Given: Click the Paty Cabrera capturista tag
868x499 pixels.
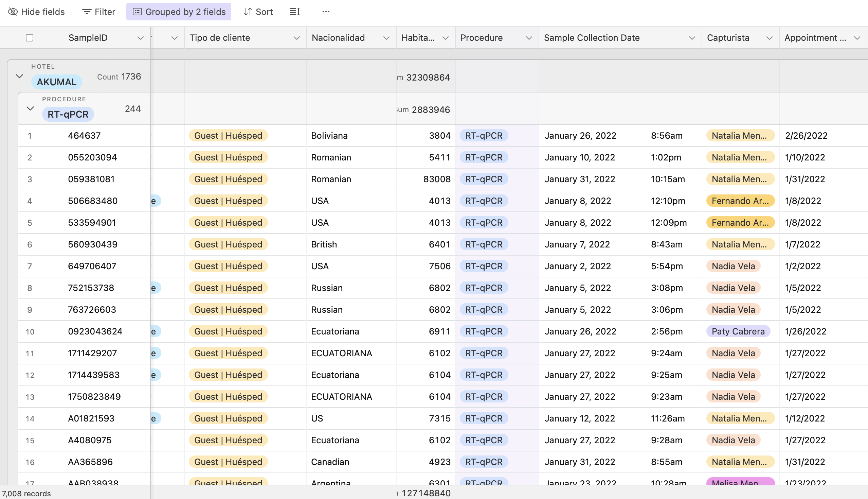Looking at the screenshot, I should pos(738,331).
